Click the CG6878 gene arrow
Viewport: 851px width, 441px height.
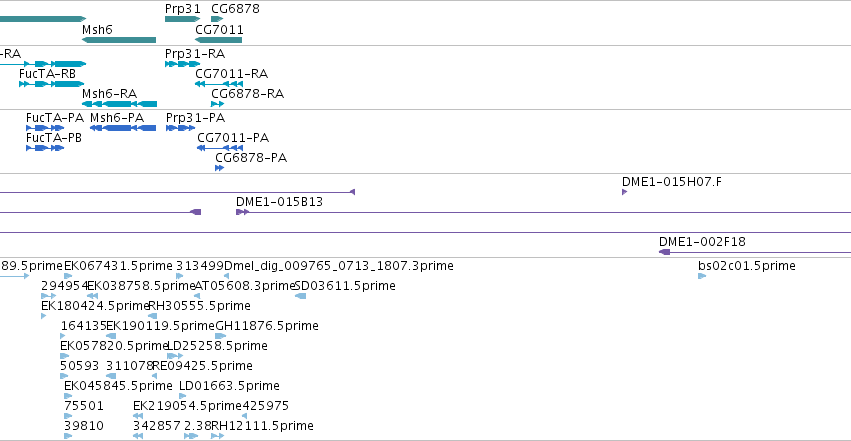coord(217,19)
